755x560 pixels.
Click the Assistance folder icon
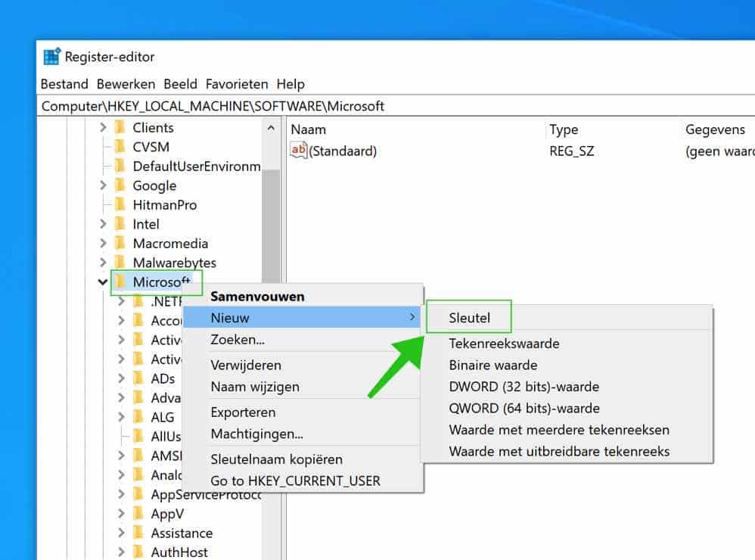click(x=138, y=533)
